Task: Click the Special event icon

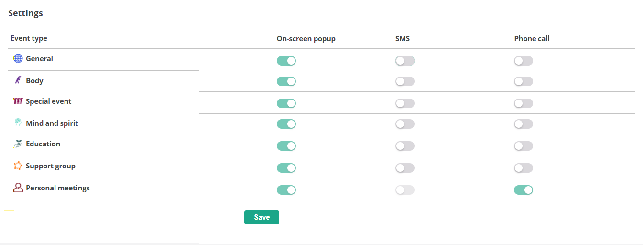Action: (x=18, y=101)
